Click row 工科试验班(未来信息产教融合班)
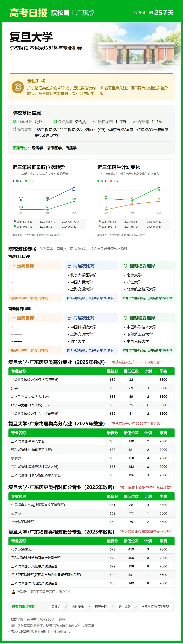The width and height of the screenshot is (183, 644). (91, 566)
